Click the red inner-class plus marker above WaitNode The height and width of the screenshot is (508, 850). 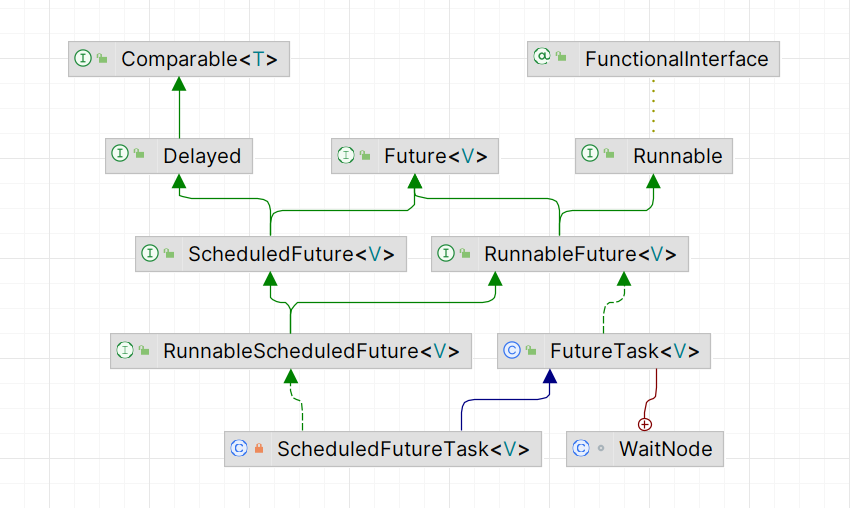coord(645,424)
